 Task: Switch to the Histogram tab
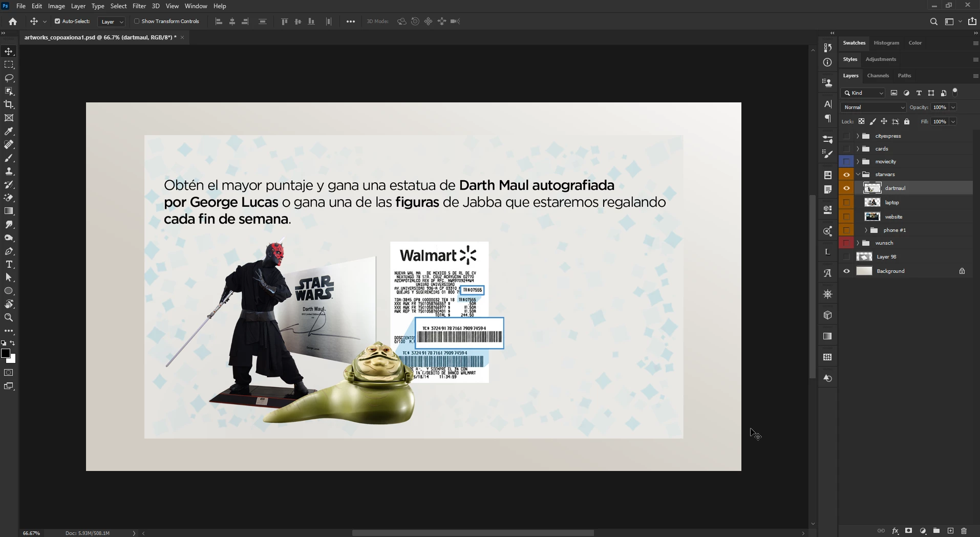[x=886, y=43]
